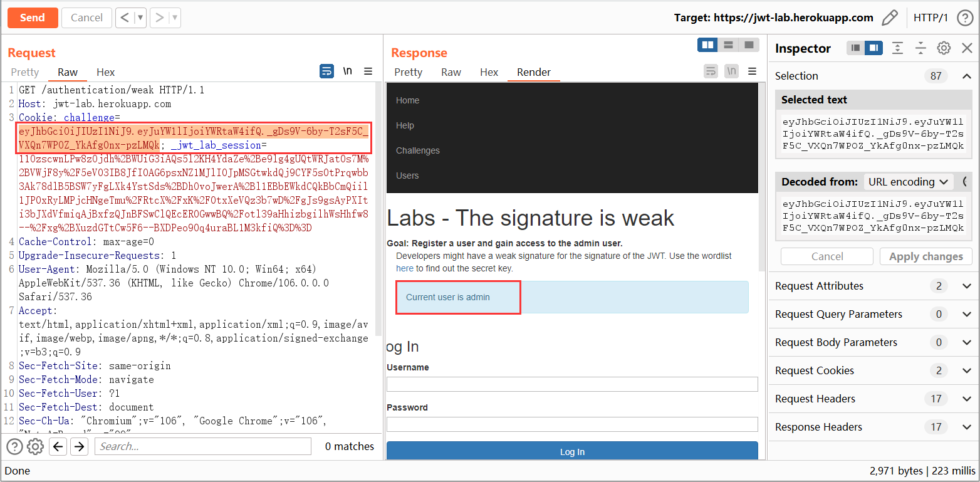This screenshot has width=980, height=482.
Task: Click the Apply changes button
Action: coord(926,256)
